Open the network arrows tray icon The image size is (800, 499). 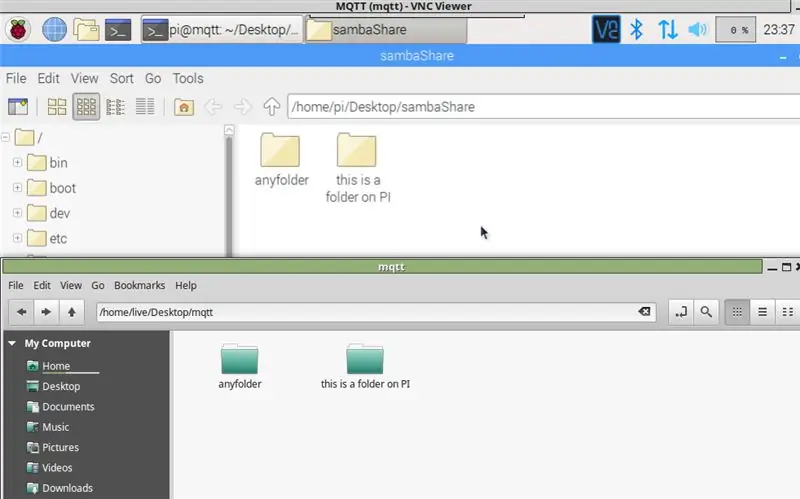tap(667, 29)
